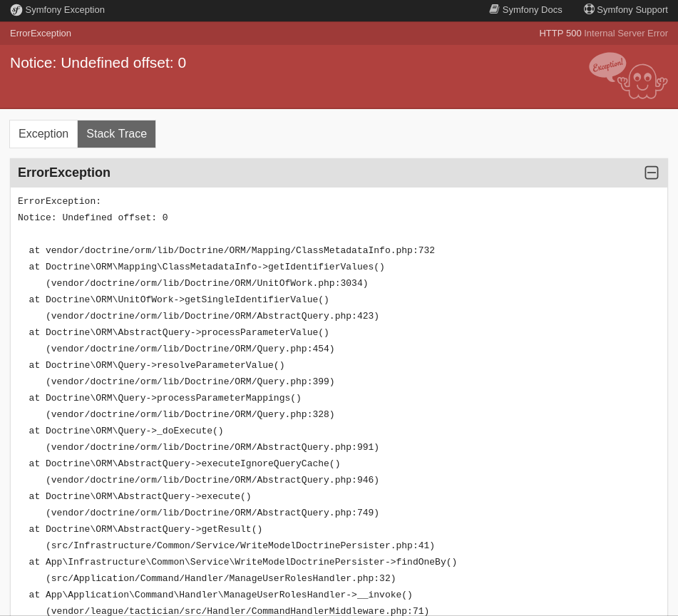Open the Symfony Docs link
The width and height of the screenshot is (678, 616).
click(532, 9)
